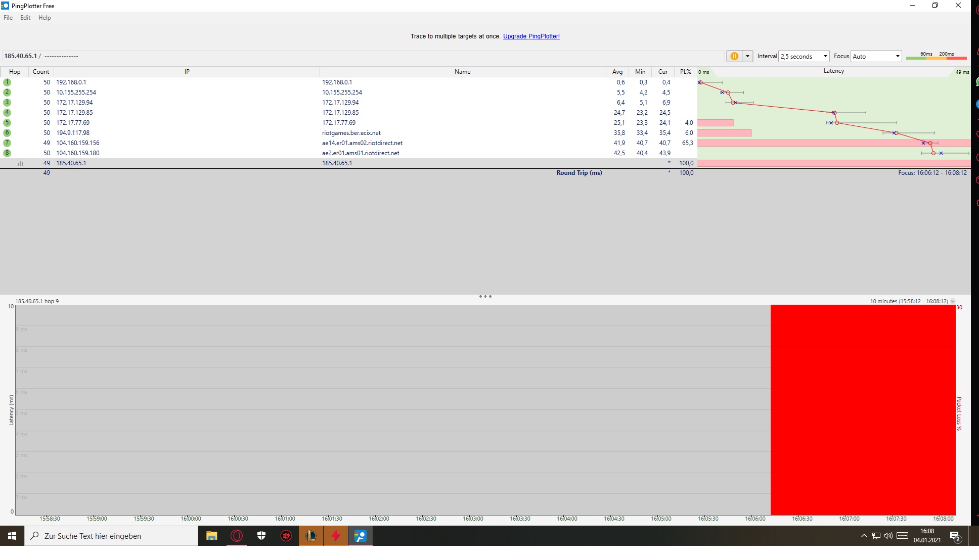Expand the 10 minutes time range selector
The height and width of the screenshot is (560, 979).
pos(953,301)
